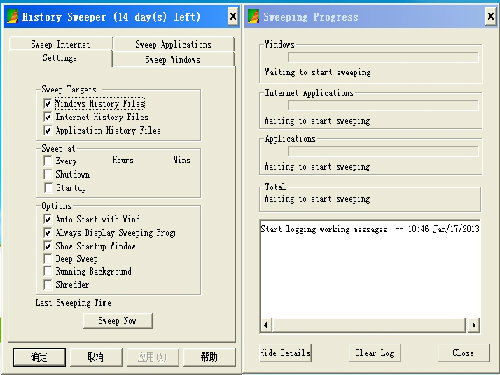Image resolution: width=500 pixels, height=375 pixels.
Task: Confirm with the first Chinese OK button
Action: point(39,357)
